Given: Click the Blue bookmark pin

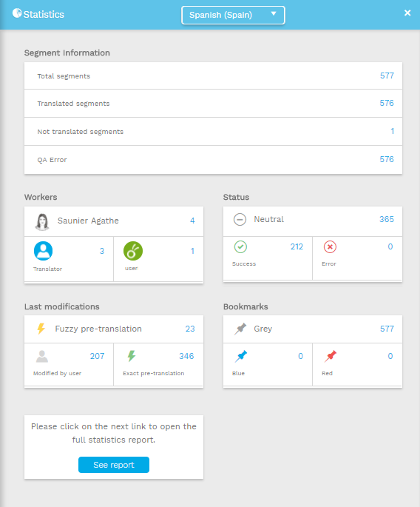Looking at the screenshot, I should pyautogui.click(x=241, y=356).
